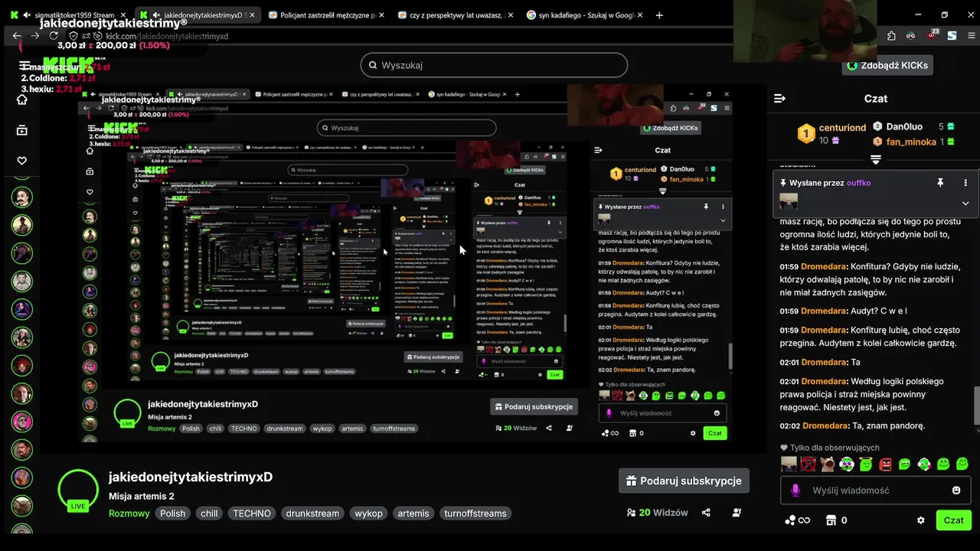Screen dimensions: 980x551
Task: Go back with the browser back arrow
Action: click(x=17, y=36)
